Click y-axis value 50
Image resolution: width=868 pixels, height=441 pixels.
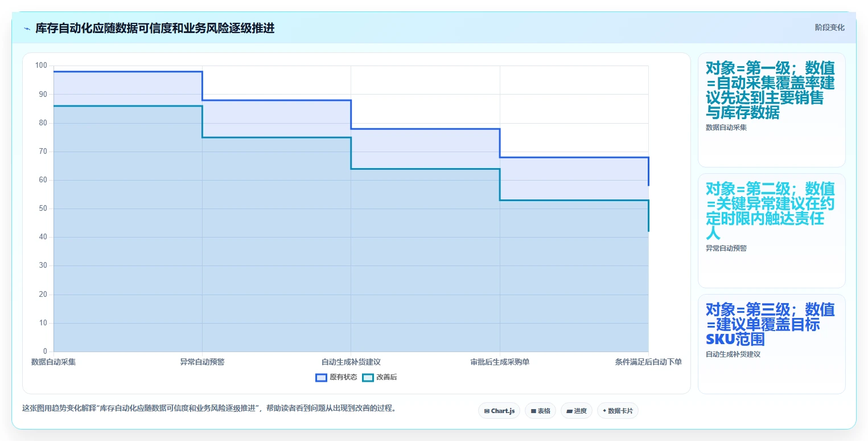point(44,209)
